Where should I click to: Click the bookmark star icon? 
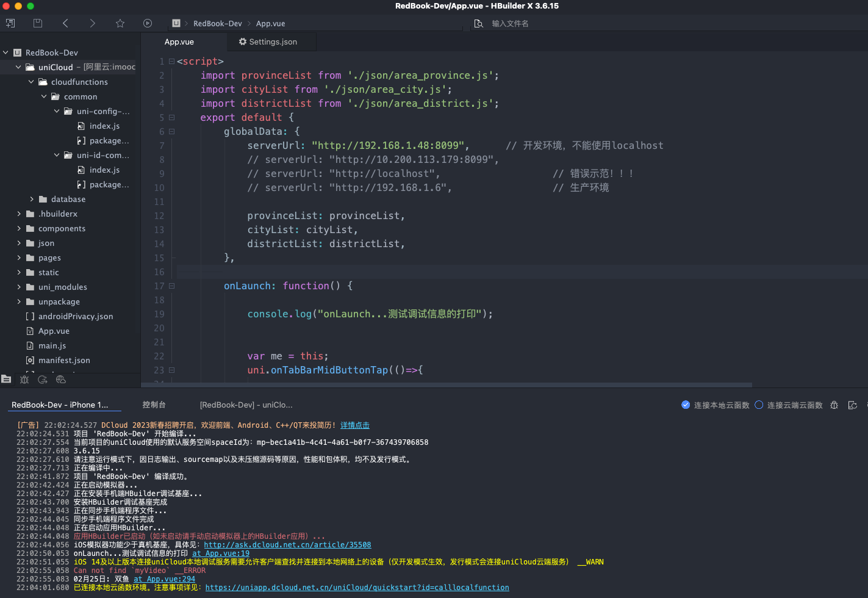[120, 23]
